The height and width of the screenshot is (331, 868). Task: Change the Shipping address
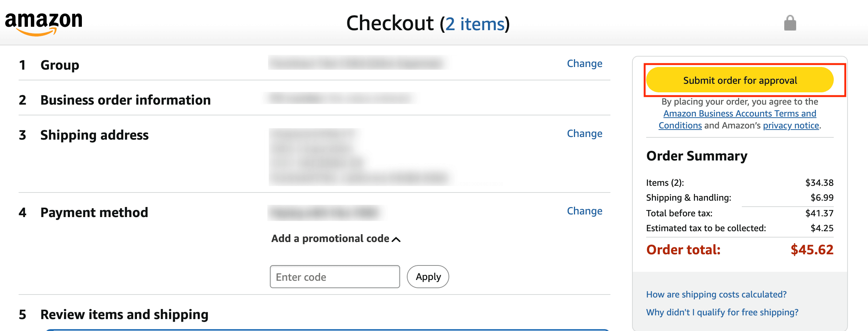pyautogui.click(x=584, y=133)
